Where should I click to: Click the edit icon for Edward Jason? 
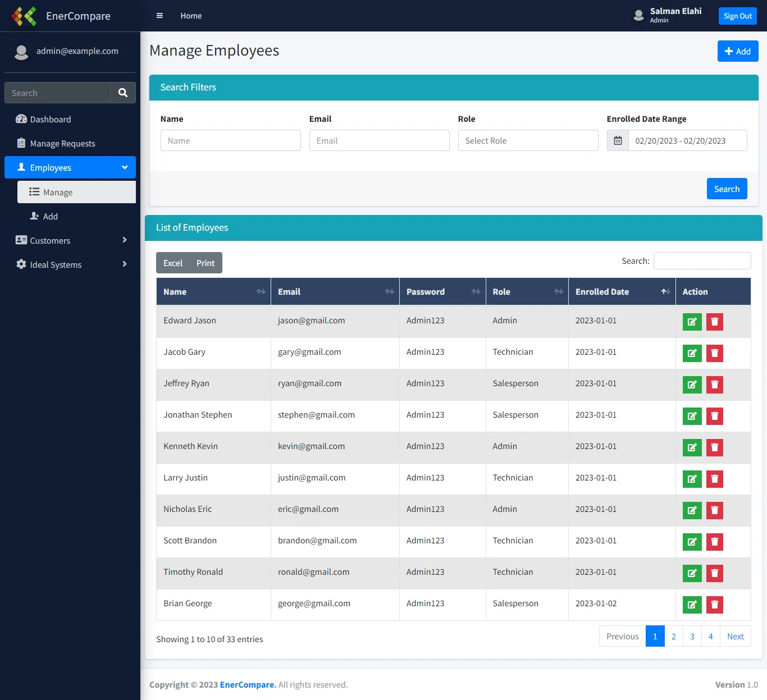[x=692, y=322]
